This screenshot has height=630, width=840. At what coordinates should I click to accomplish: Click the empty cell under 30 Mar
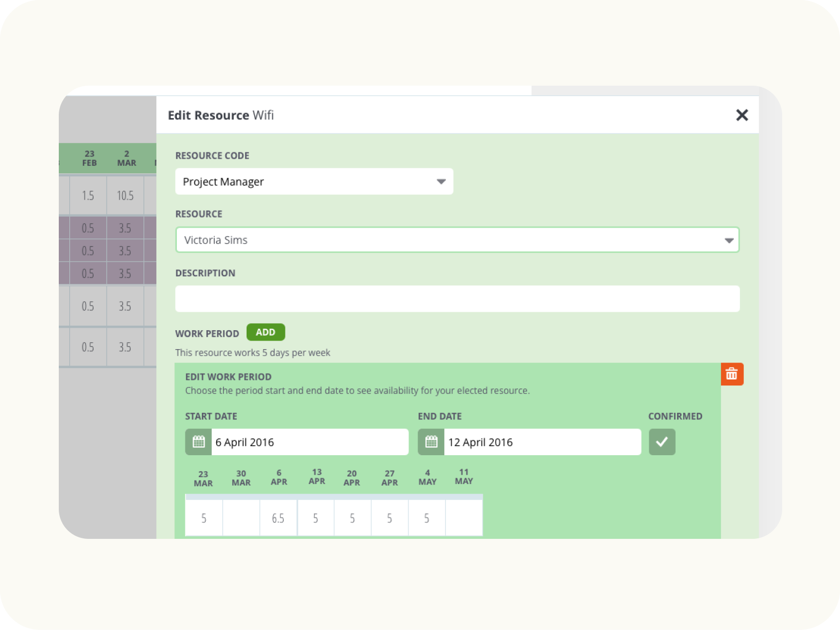coord(241,518)
